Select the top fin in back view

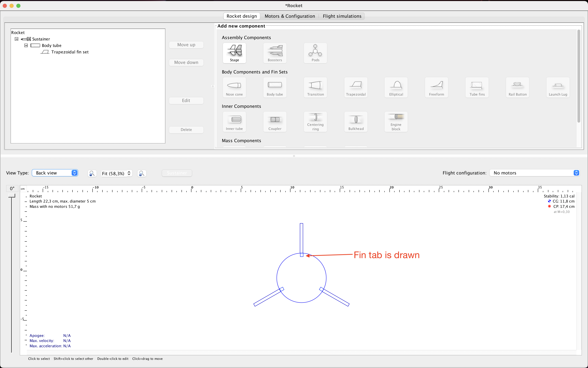[301, 239]
